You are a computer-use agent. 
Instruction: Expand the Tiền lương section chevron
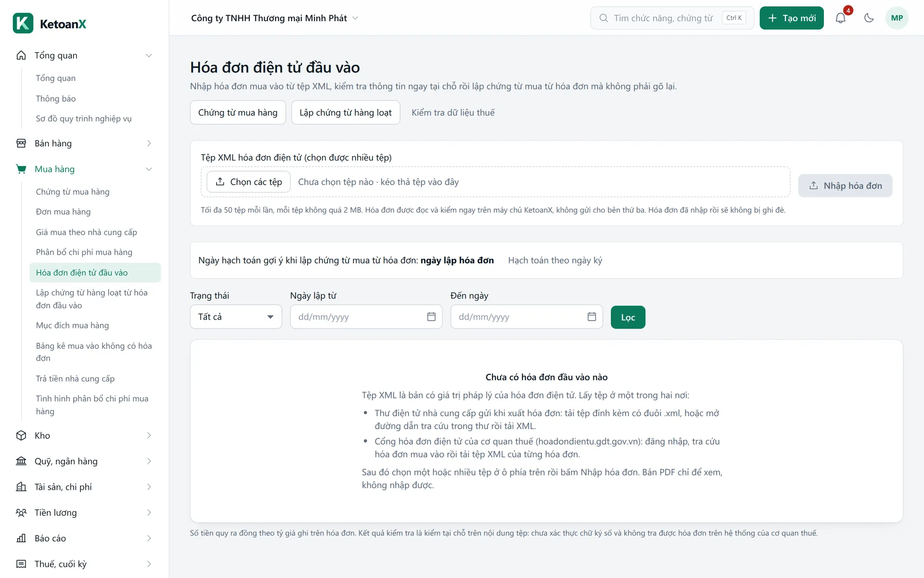coord(149,512)
